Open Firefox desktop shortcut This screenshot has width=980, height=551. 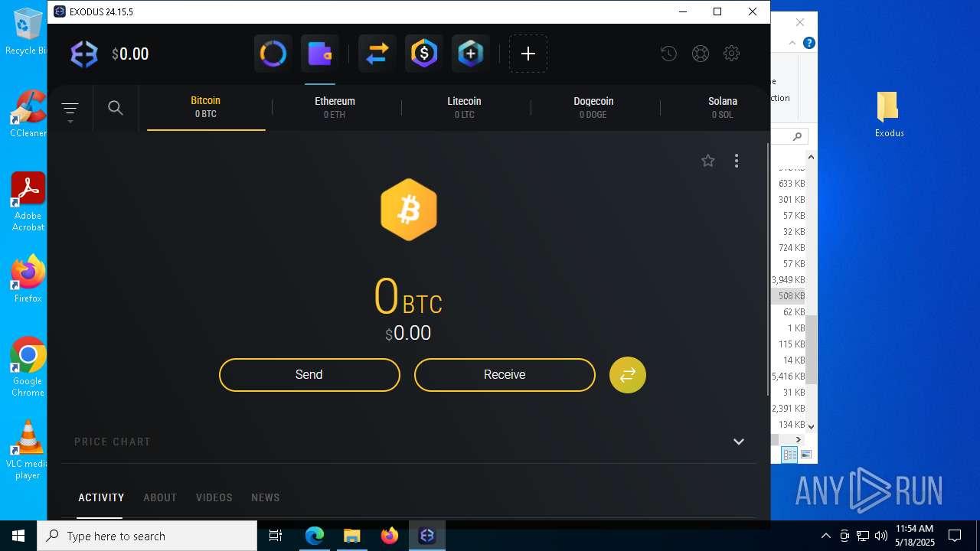point(28,279)
